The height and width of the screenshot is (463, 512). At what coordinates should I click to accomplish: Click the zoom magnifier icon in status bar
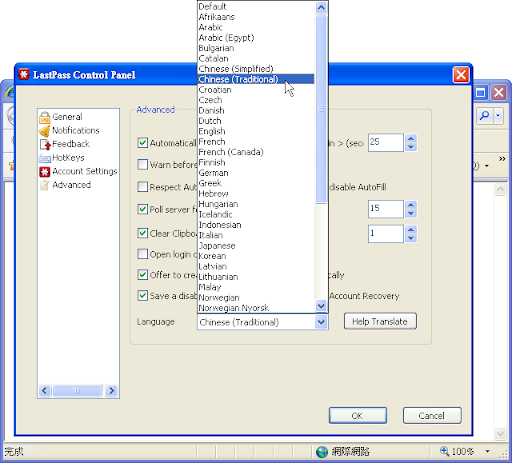point(444,451)
